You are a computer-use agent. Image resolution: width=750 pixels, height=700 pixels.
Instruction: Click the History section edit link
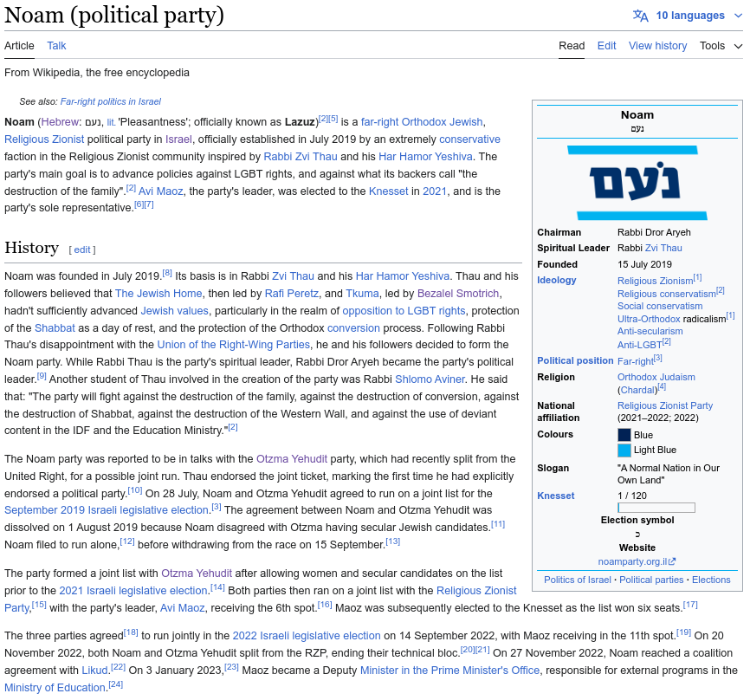click(82, 250)
